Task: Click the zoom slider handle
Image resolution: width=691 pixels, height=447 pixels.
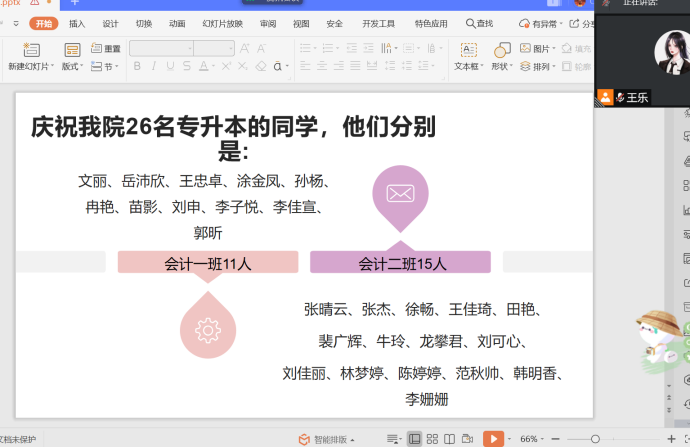Action: coord(595,439)
